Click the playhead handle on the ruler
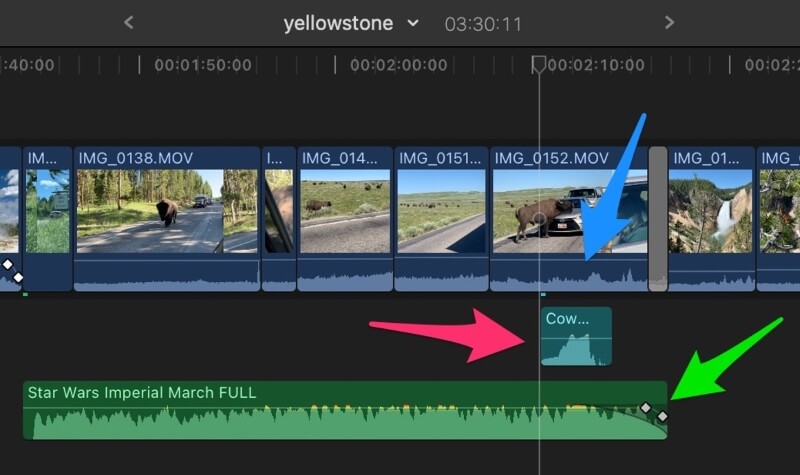 [539, 64]
